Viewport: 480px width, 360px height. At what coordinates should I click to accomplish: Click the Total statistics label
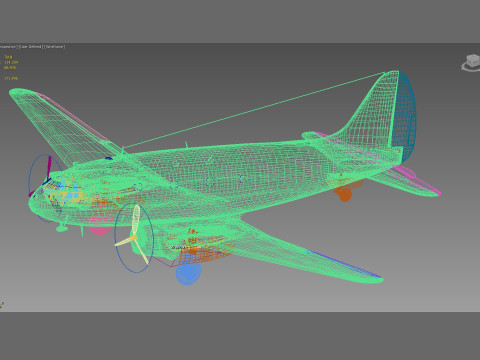tap(8, 57)
